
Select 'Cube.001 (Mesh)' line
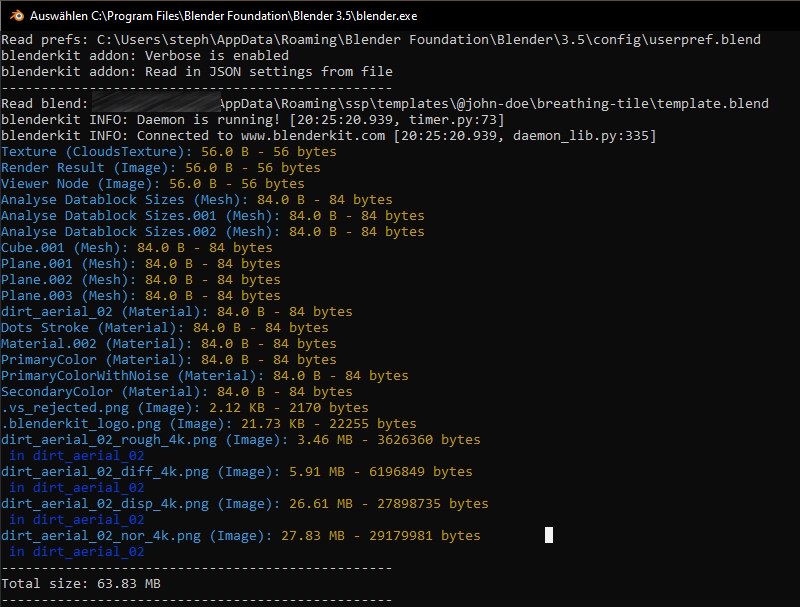click(x=137, y=247)
